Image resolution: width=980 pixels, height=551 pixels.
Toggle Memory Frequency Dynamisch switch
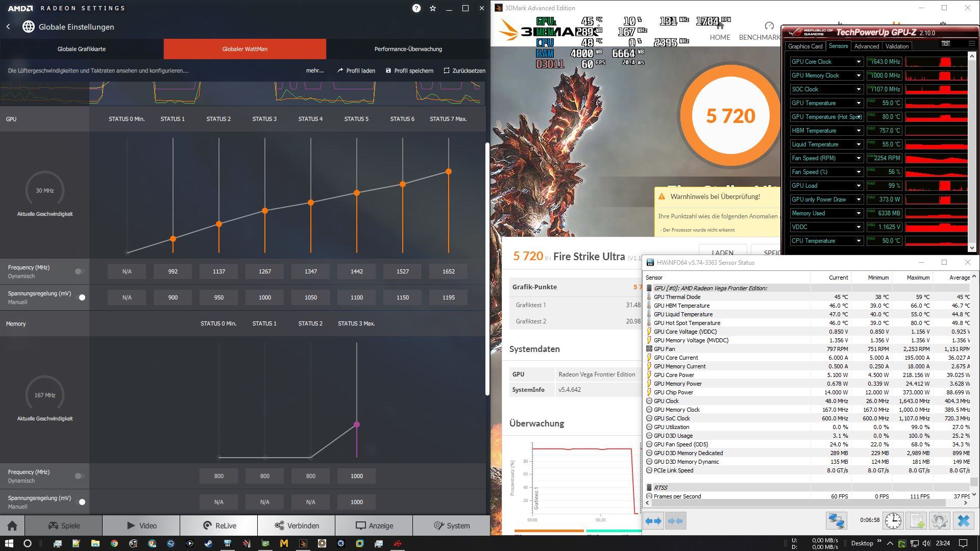(x=79, y=476)
